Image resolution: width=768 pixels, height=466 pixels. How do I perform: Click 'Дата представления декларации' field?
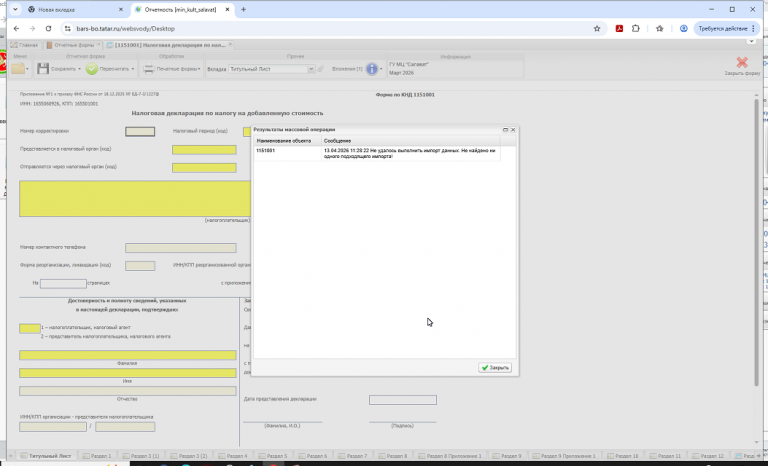tap(403, 400)
